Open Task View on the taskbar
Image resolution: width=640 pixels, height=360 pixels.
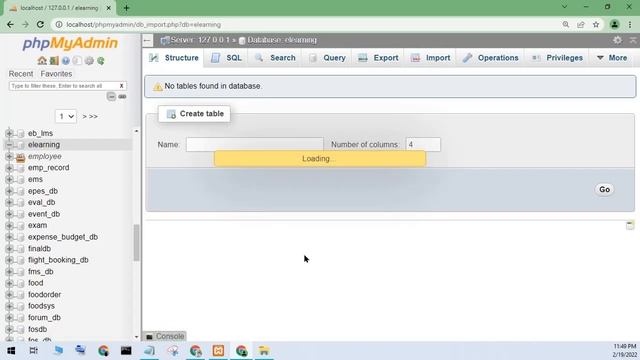point(34,351)
